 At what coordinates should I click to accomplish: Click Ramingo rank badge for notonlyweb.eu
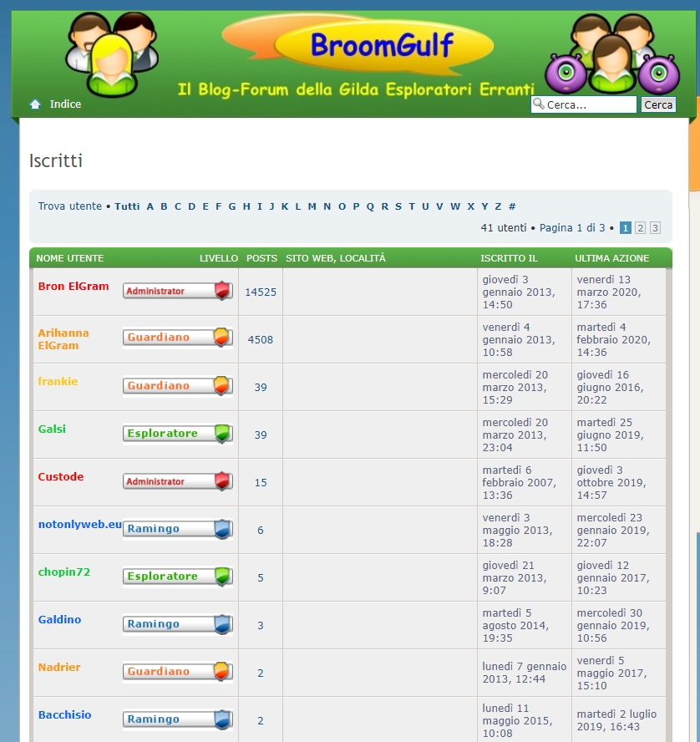pos(178,529)
